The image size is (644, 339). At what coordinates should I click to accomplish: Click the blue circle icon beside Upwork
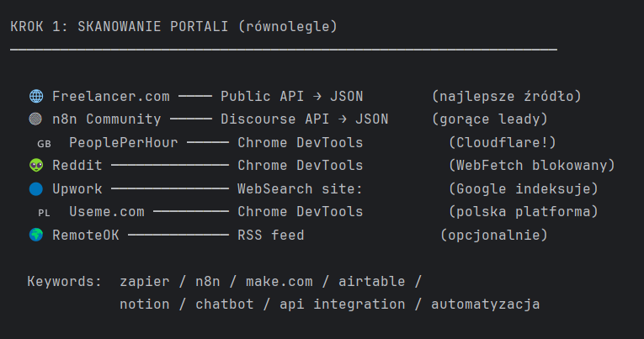(x=35, y=188)
